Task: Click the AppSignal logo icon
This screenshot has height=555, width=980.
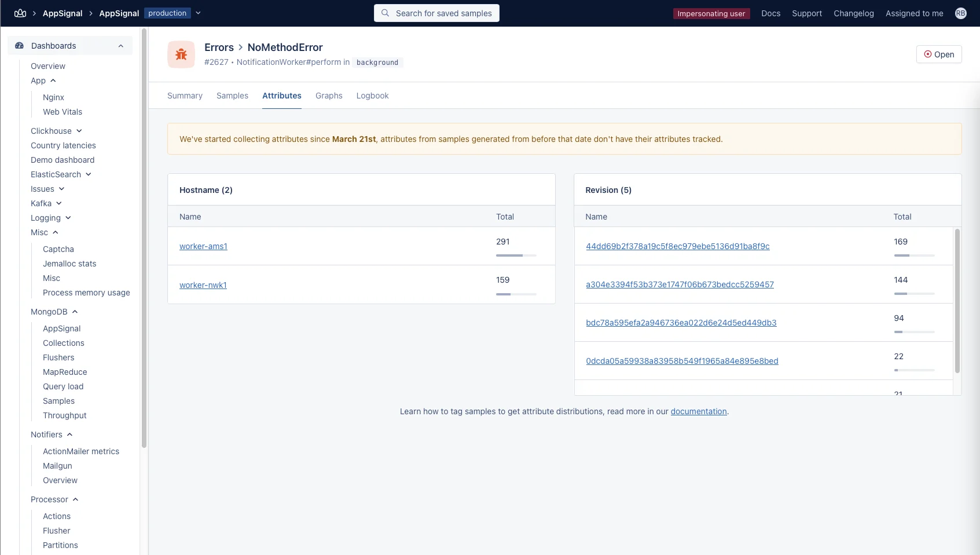Action: click(x=20, y=13)
